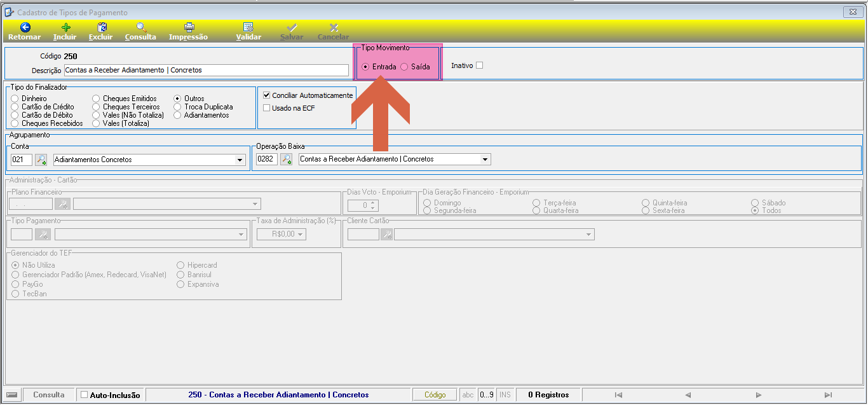The image size is (868, 405).
Task: Click the Operação Baixa code field 0282
Action: (x=266, y=159)
